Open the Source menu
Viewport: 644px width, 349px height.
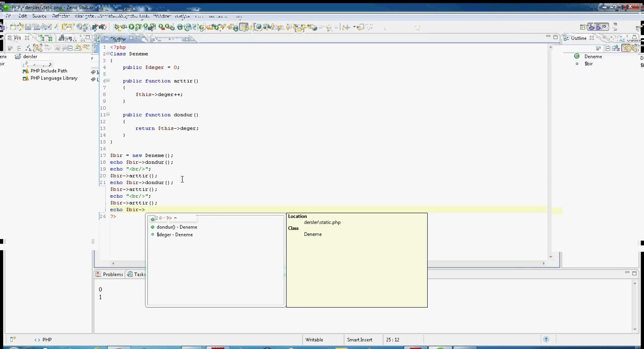pos(39,16)
